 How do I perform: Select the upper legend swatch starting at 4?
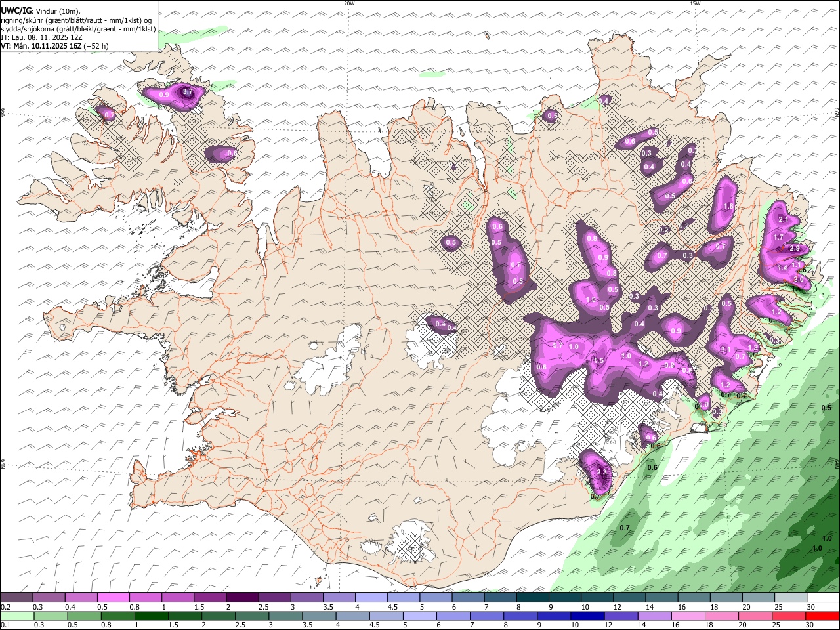point(370,598)
